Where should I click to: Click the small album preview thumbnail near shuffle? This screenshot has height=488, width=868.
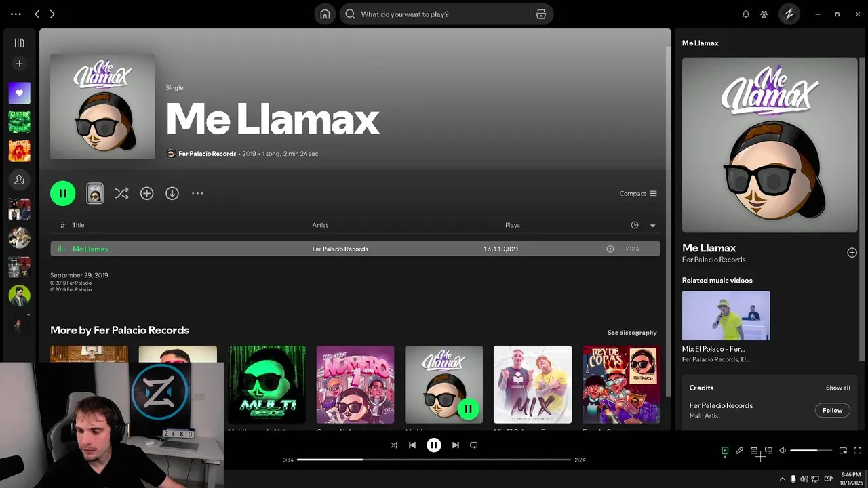[x=95, y=193]
